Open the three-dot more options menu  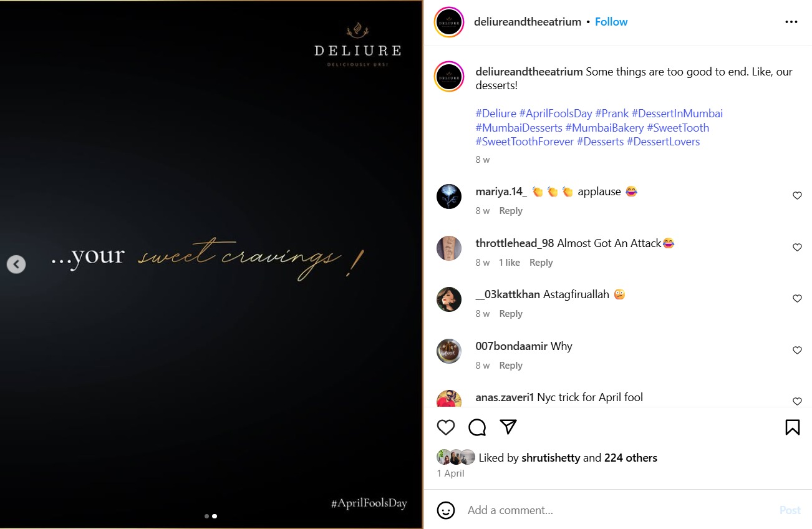point(791,22)
